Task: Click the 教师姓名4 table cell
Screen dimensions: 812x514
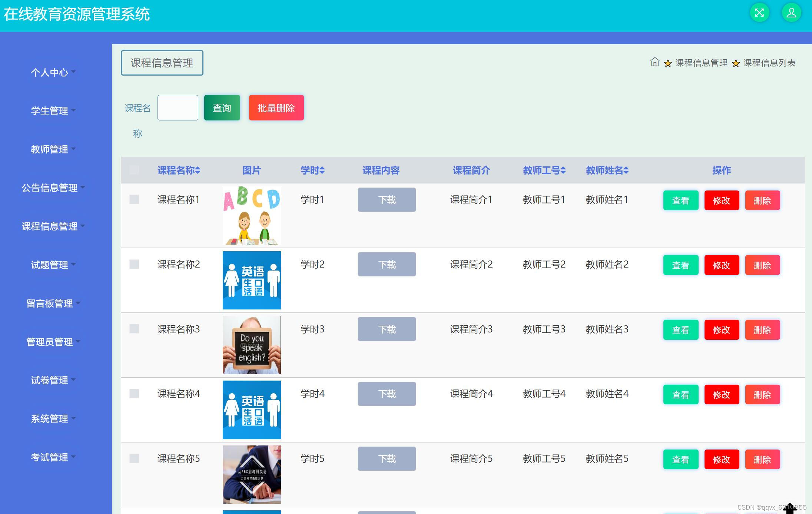Action: [607, 394]
